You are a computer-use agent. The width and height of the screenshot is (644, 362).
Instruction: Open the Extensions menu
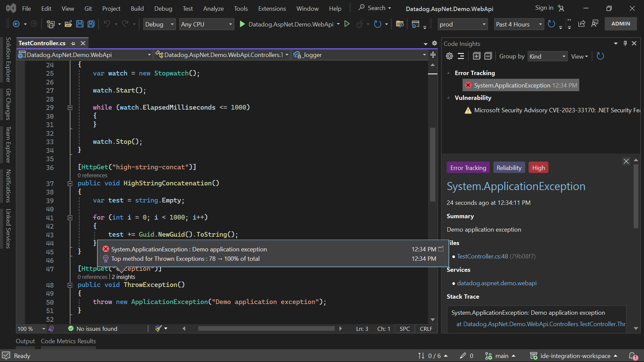(x=272, y=8)
